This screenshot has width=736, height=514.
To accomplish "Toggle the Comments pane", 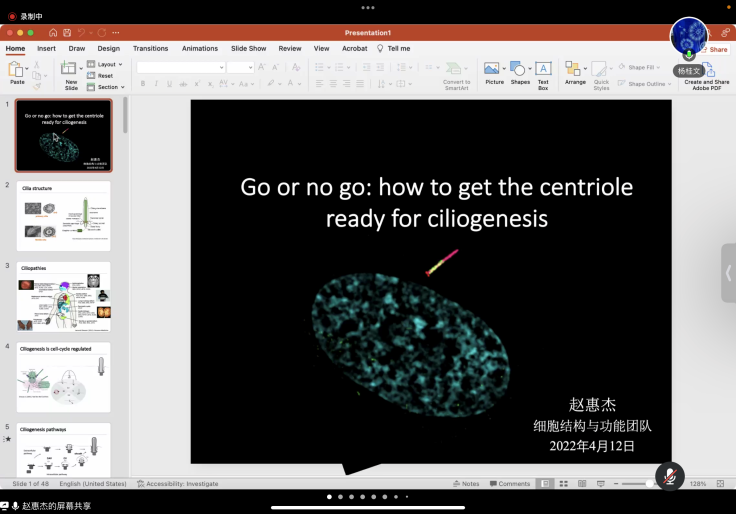I will (509, 484).
